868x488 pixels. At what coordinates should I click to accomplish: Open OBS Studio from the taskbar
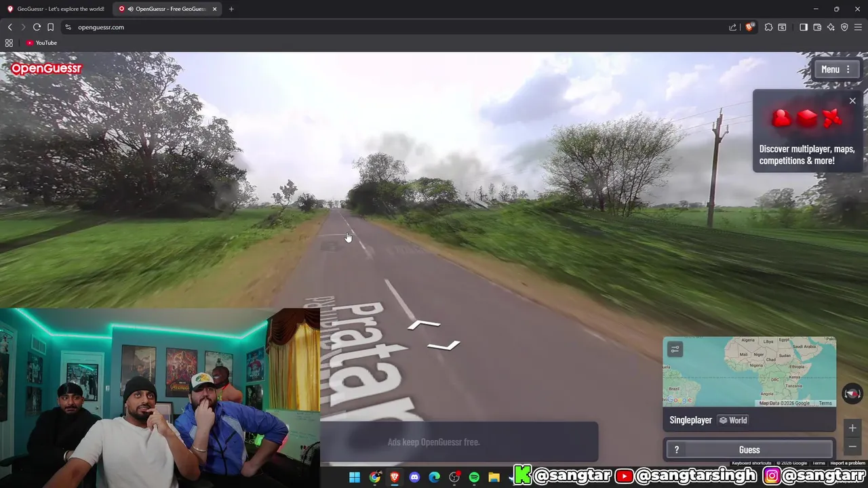[454, 477]
